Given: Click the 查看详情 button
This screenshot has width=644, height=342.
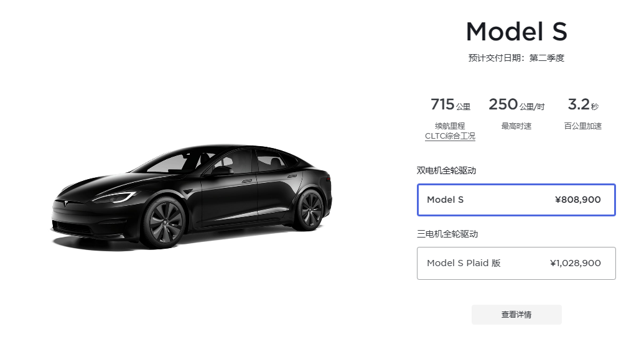Looking at the screenshot, I should click(x=516, y=315).
